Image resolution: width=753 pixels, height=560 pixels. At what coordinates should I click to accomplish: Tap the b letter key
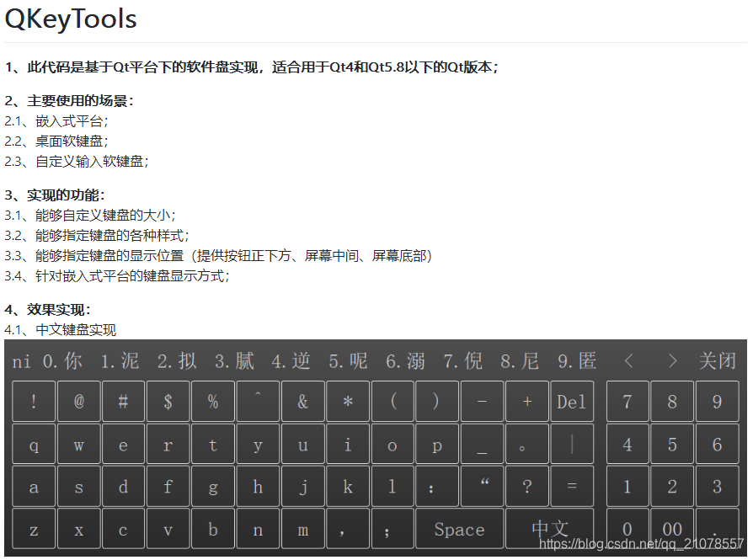(213, 528)
